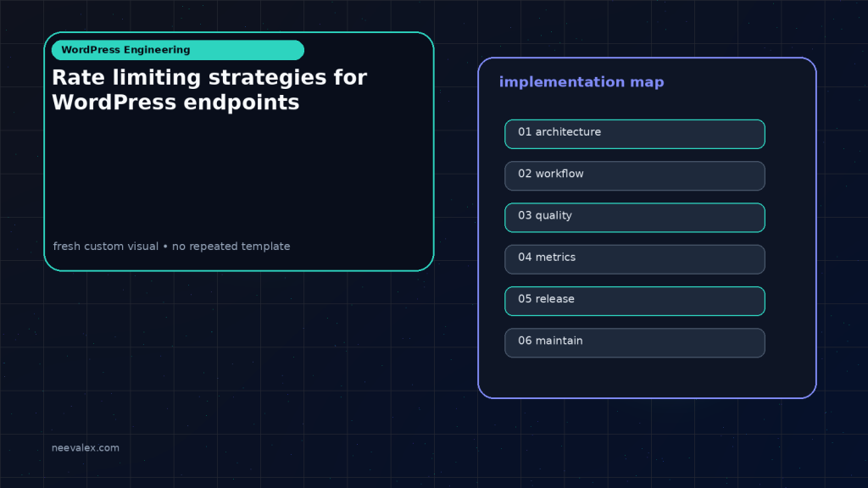Open the neevalex.com link
This screenshot has width=868, height=488.
tap(86, 447)
